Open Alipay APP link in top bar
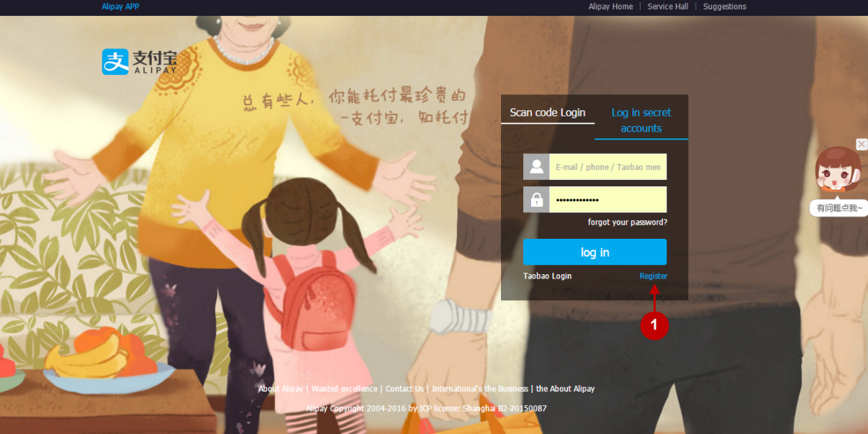The height and width of the screenshot is (434, 868). click(120, 6)
